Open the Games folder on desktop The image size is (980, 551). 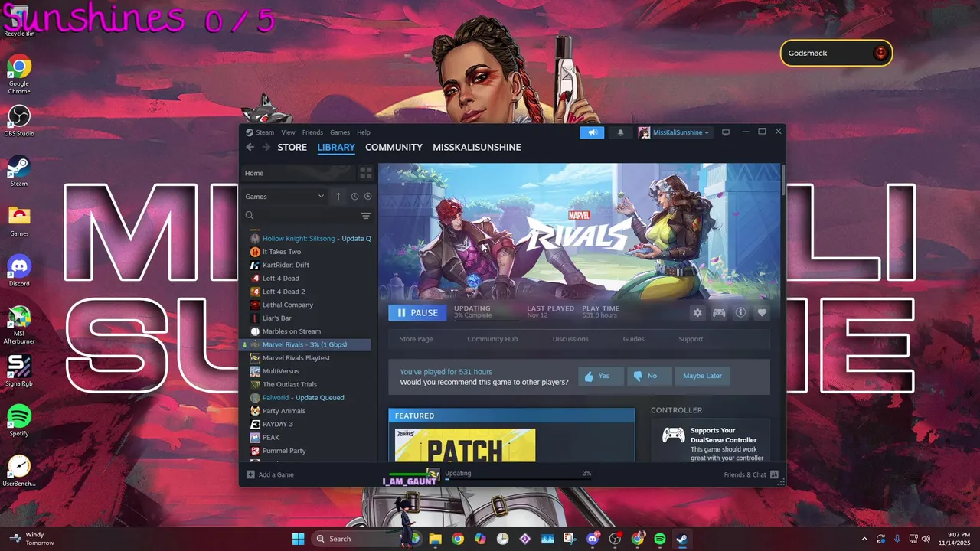(x=19, y=221)
